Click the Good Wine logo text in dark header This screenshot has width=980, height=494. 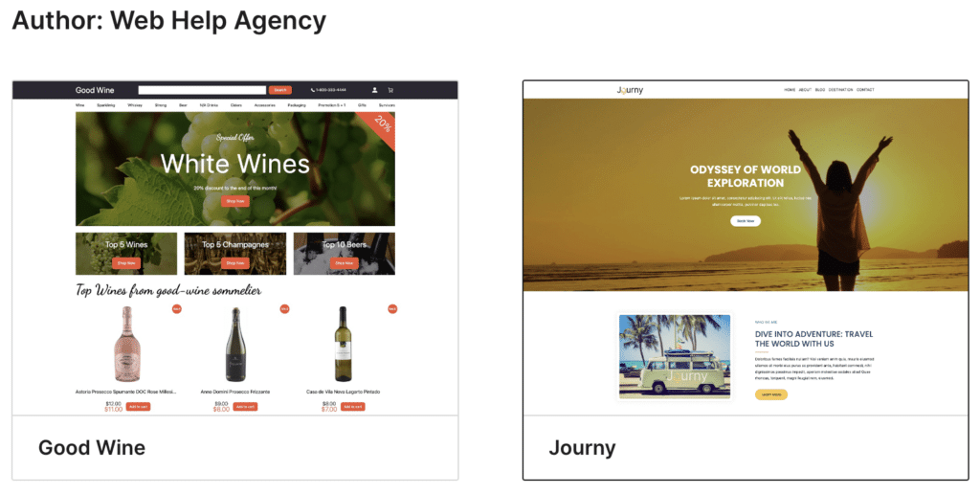95,90
